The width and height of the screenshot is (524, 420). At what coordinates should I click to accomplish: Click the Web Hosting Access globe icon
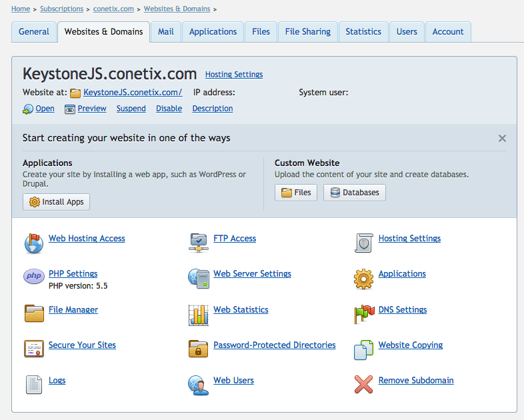click(34, 243)
